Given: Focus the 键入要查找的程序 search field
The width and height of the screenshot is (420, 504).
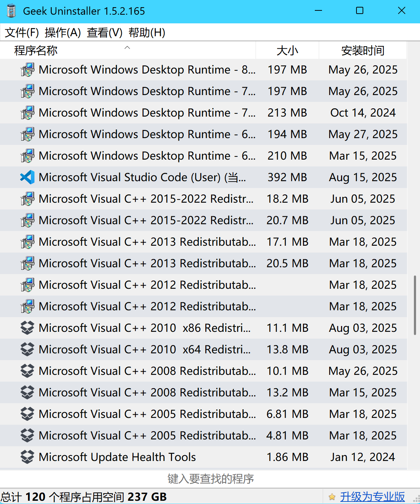Looking at the screenshot, I should 210,479.
